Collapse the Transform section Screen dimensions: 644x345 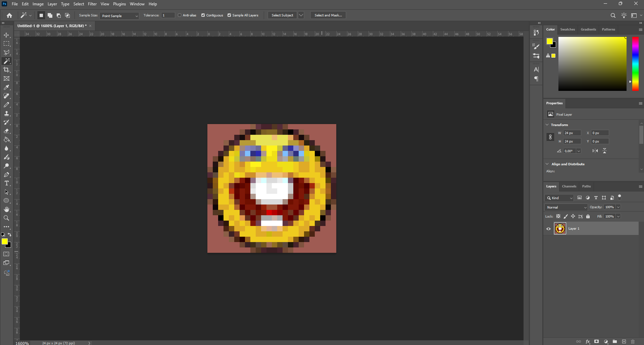tap(547, 125)
